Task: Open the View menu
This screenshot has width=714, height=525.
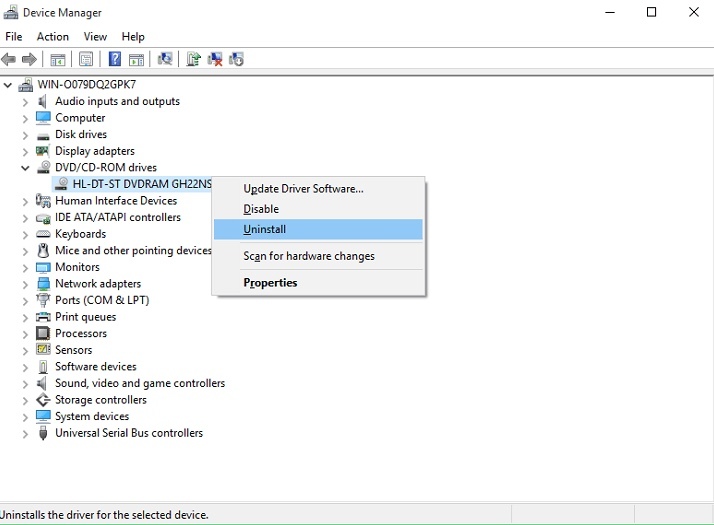Action: tap(95, 37)
